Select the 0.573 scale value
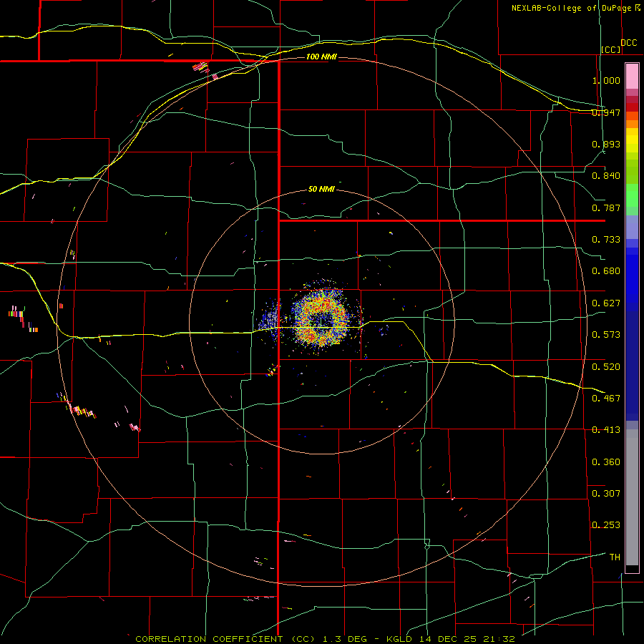The height and width of the screenshot is (644, 644). 606,335
